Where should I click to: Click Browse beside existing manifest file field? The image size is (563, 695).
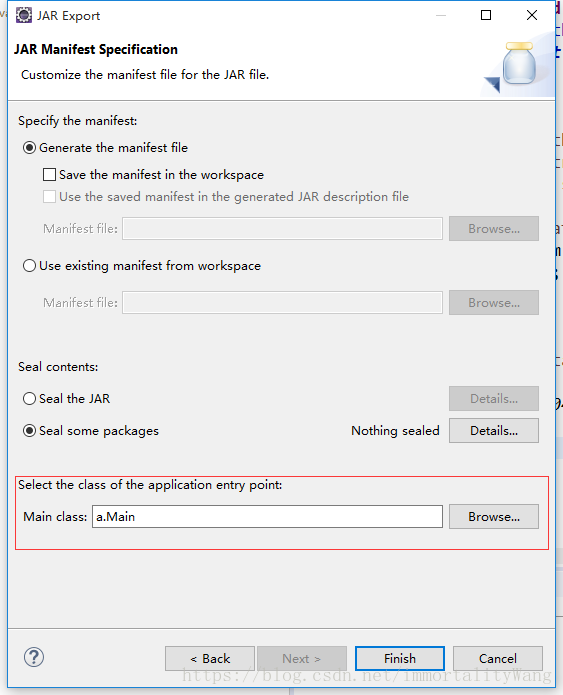tap(494, 302)
